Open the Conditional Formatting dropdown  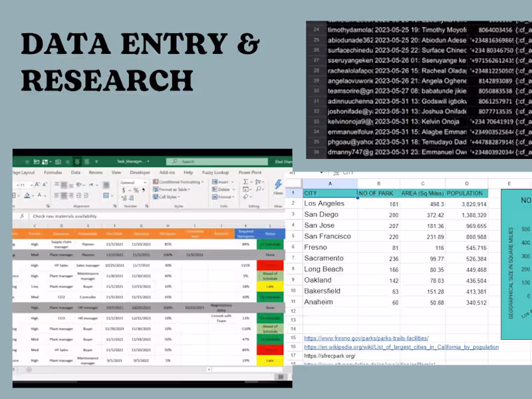pyautogui.click(x=178, y=182)
